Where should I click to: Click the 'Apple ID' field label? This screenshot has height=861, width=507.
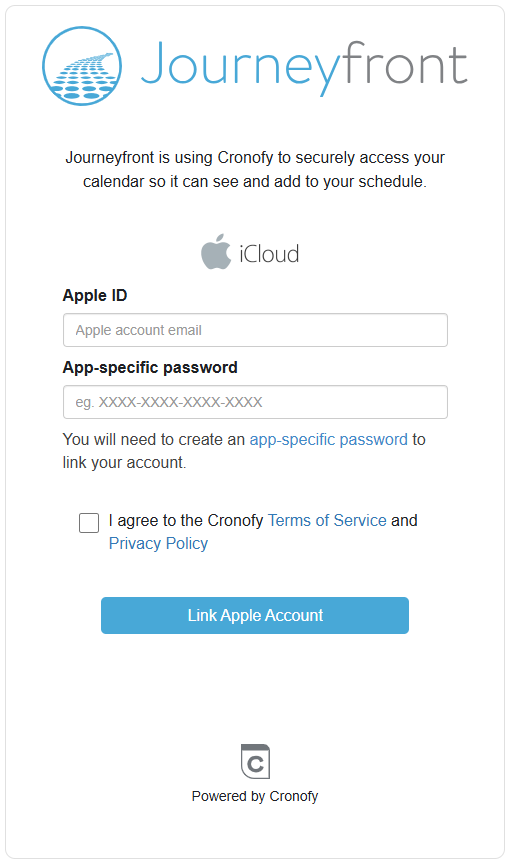[95, 295]
